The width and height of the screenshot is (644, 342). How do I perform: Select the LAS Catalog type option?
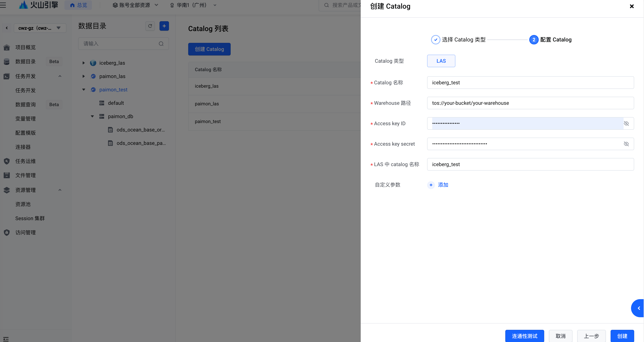tap(441, 61)
